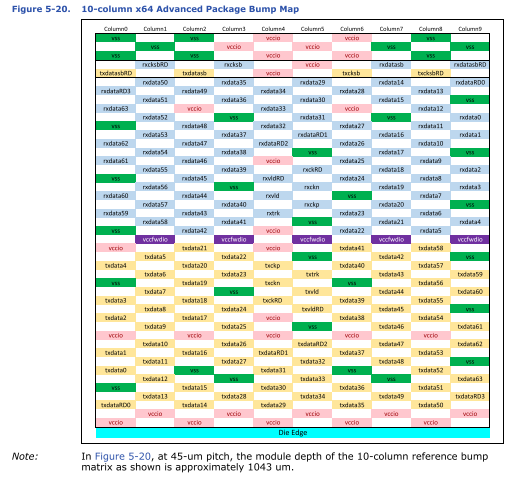
Task: Click the rxvldRD cell
Action: 273,178
